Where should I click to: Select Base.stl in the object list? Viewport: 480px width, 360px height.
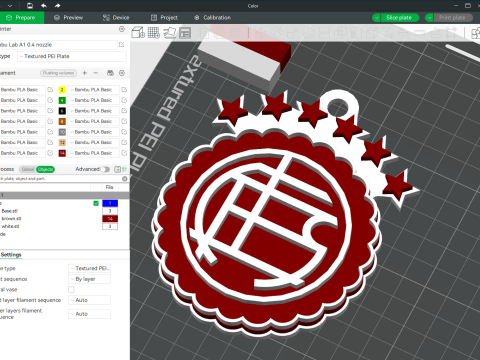(x=9, y=211)
